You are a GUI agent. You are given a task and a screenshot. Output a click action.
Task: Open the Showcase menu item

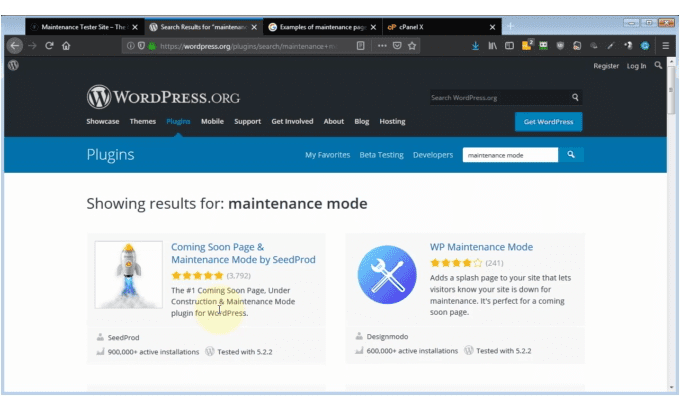tap(103, 121)
